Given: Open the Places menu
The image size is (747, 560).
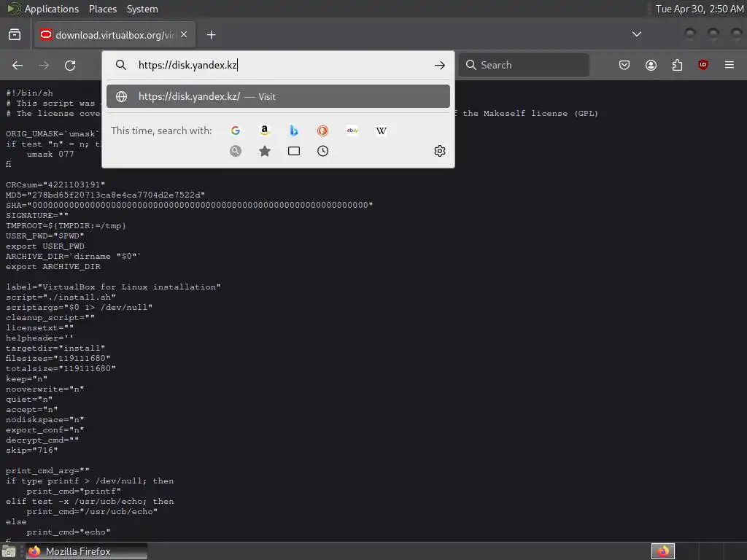Looking at the screenshot, I should 103,9.
